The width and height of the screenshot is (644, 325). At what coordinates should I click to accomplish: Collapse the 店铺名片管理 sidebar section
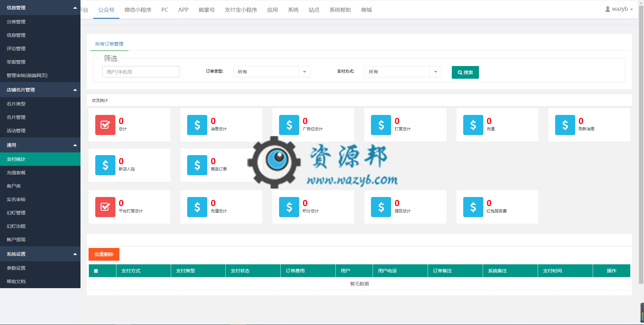40,90
